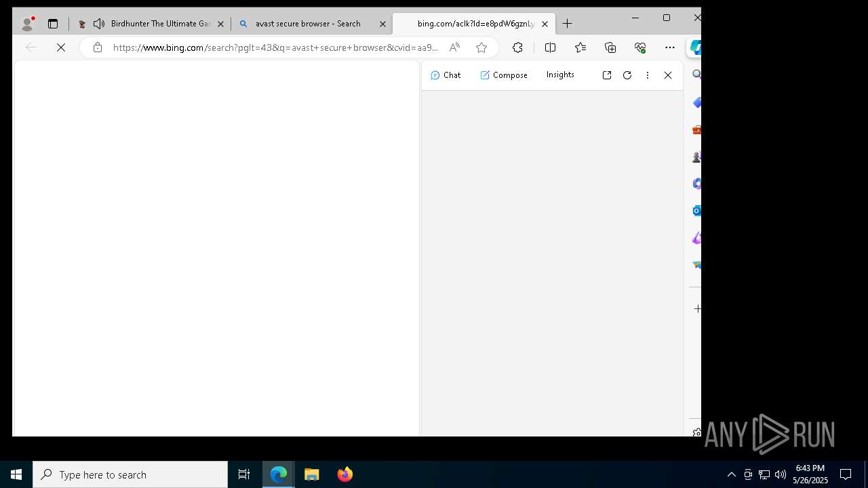Switch to avast secure browser - Search tab
The height and width of the screenshot is (488, 868).
308,24
